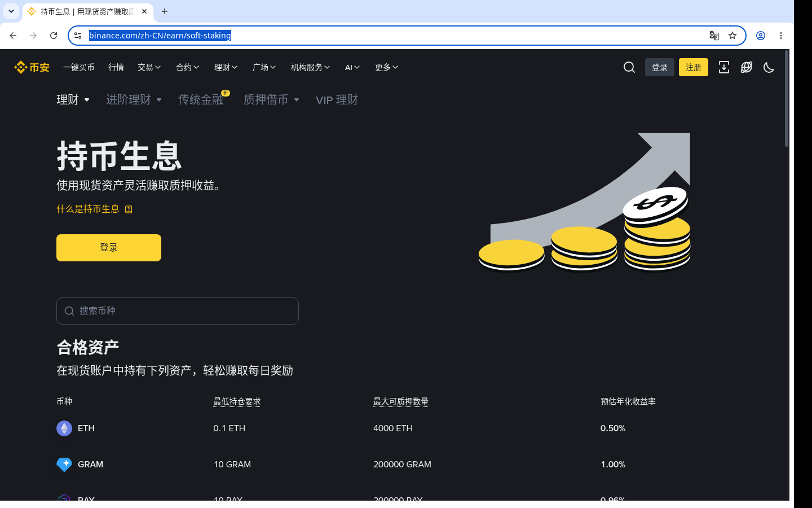This screenshot has width=812, height=508.
Task: Click the browser address bar URL
Action: [160, 36]
